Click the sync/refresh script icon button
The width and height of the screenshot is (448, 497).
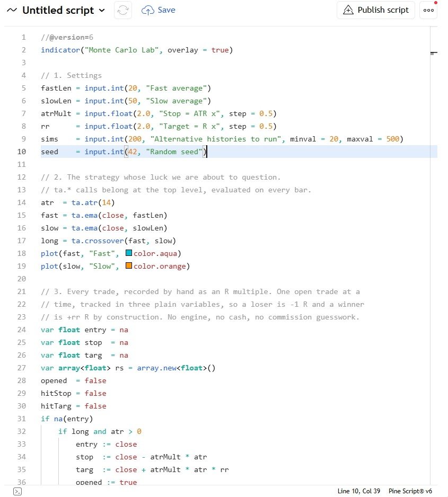[123, 10]
